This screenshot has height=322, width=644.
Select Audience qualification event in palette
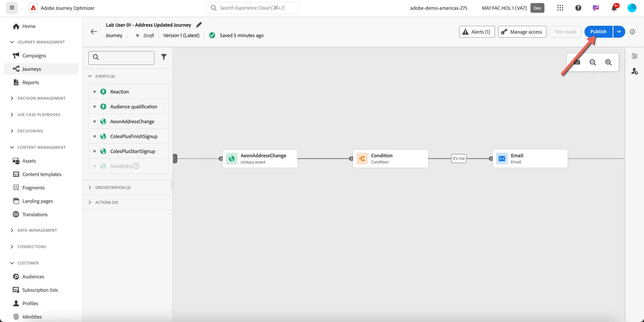(129, 106)
